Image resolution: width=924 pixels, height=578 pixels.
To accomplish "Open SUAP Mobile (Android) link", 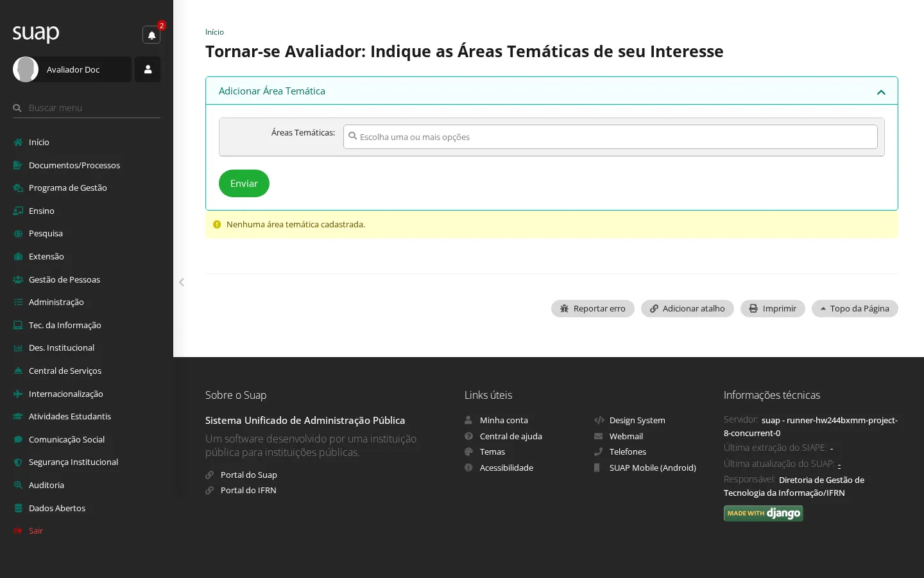I will (x=653, y=468).
